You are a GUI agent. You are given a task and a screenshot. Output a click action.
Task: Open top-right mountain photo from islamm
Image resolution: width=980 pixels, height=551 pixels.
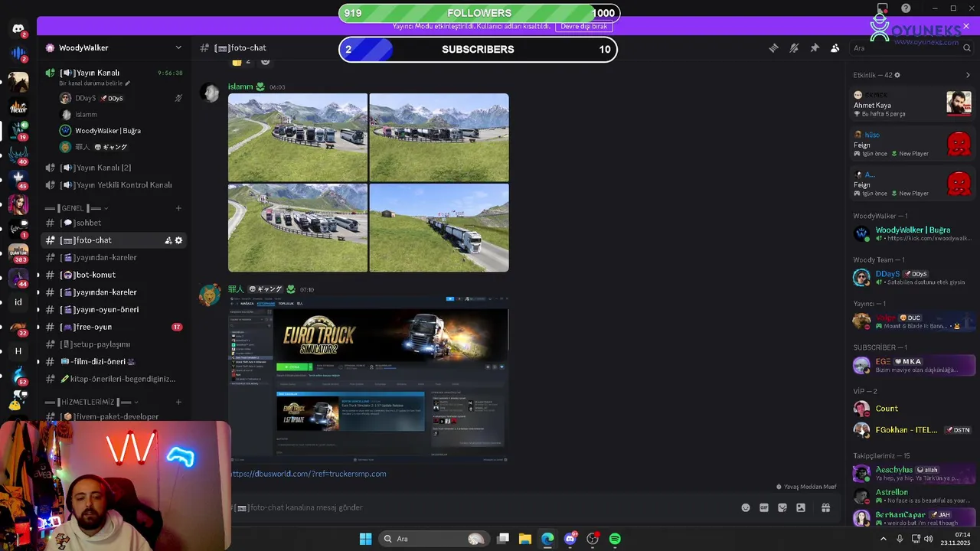(x=439, y=137)
